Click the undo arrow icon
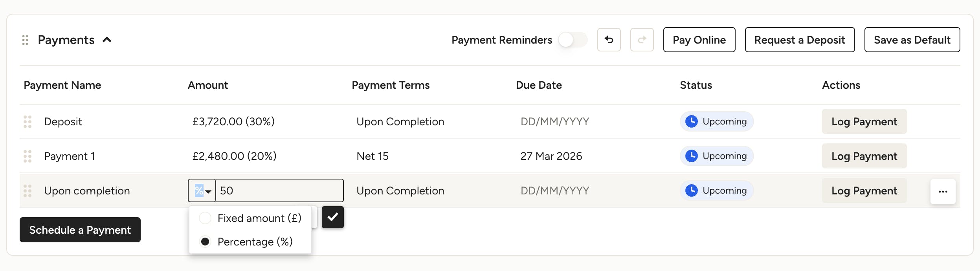The height and width of the screenshot is (271, 980). [609, 40]
